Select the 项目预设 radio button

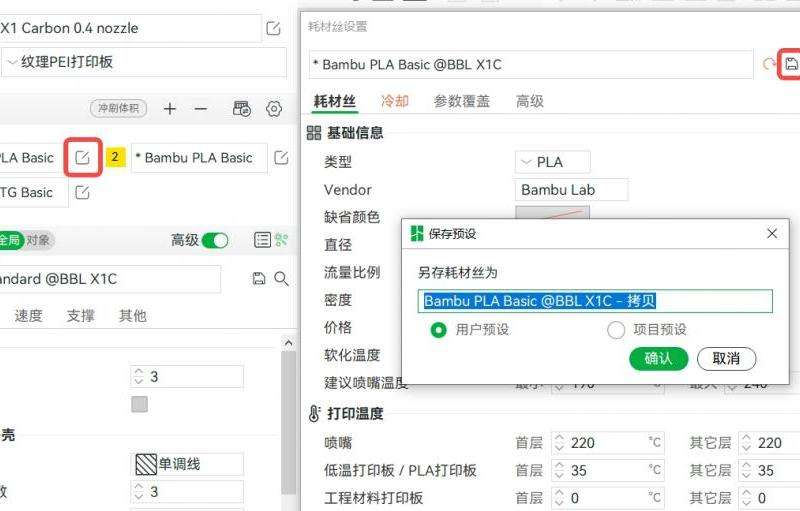(616, 329)
